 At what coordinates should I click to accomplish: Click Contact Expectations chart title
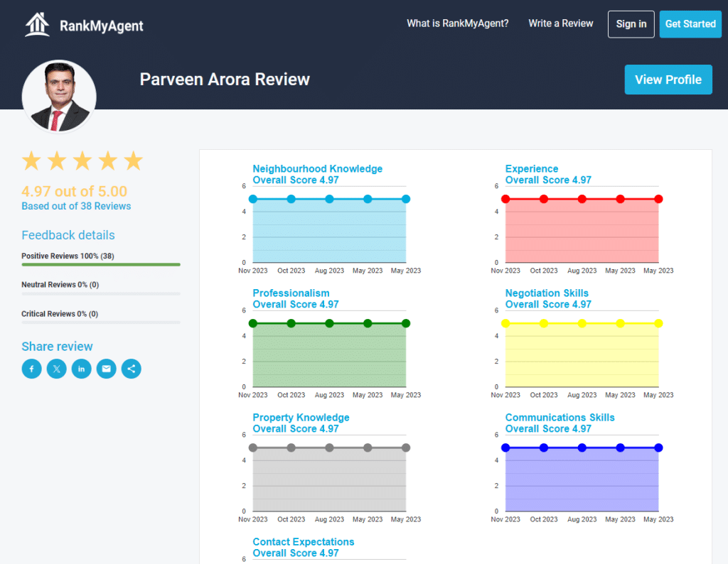click(x=303, y=542)
